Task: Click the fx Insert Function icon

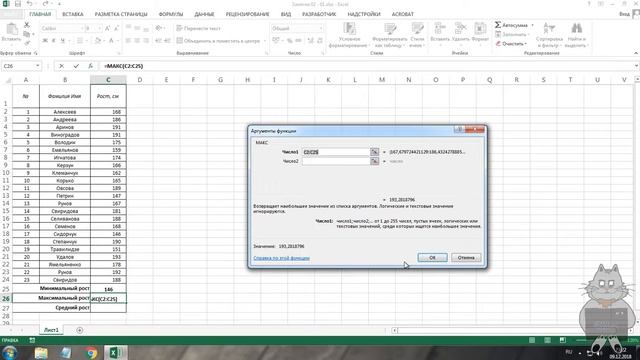Action: 90,66
